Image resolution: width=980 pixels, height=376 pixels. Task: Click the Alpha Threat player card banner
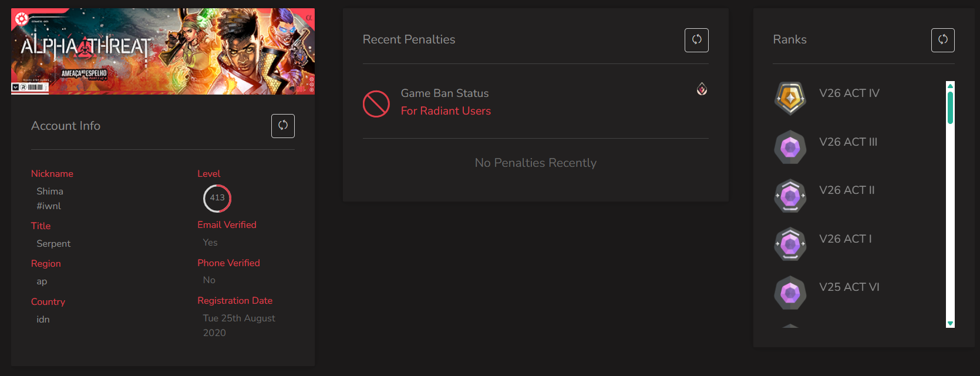163,51
